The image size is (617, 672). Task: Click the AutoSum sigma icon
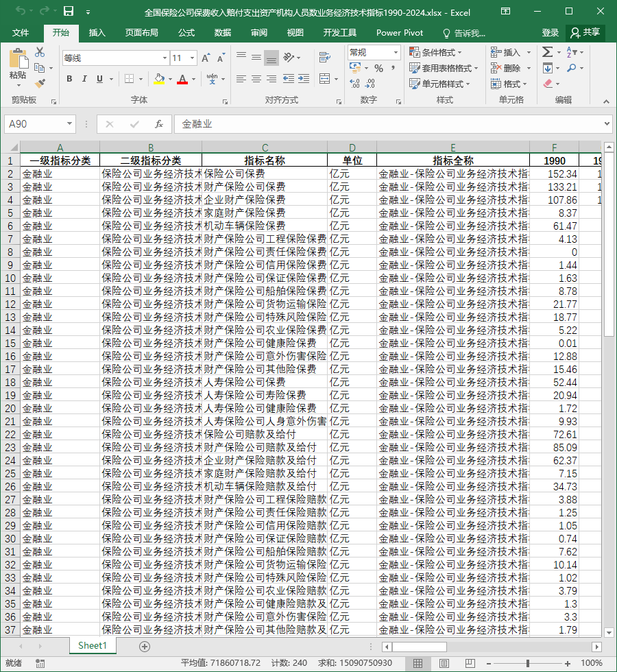click(x=547, y=52)
